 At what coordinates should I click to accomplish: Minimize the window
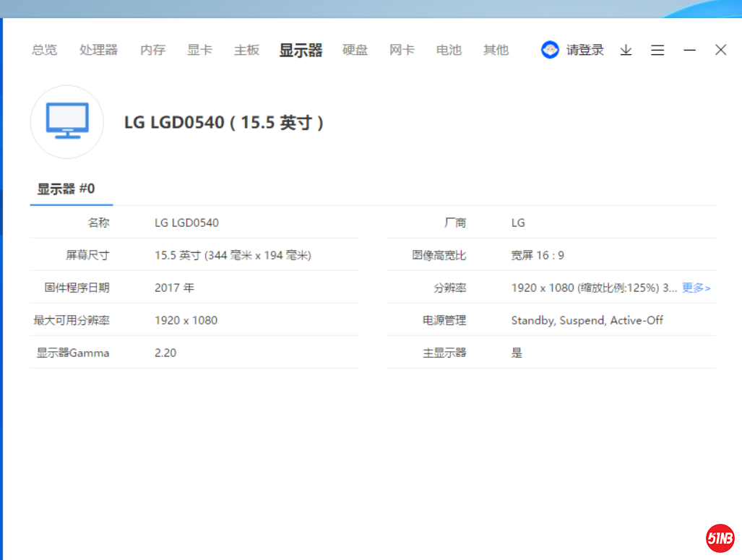[x=689, y=50]
